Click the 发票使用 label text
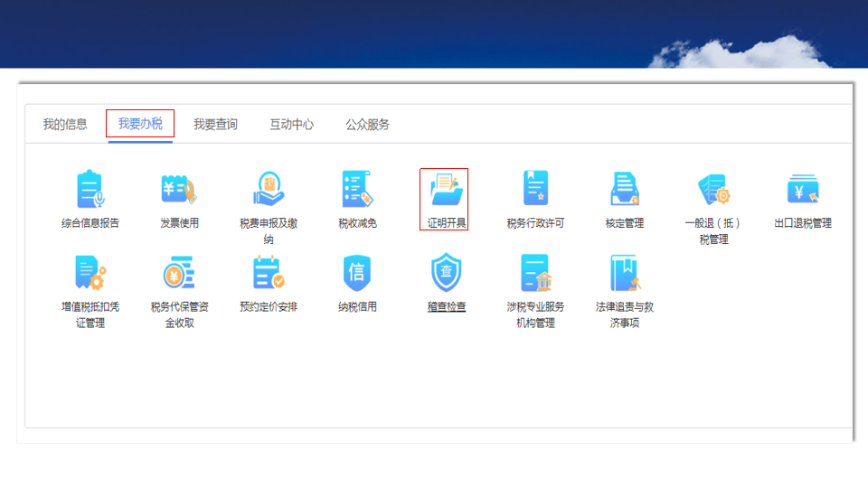 click(x=179, y=223)
